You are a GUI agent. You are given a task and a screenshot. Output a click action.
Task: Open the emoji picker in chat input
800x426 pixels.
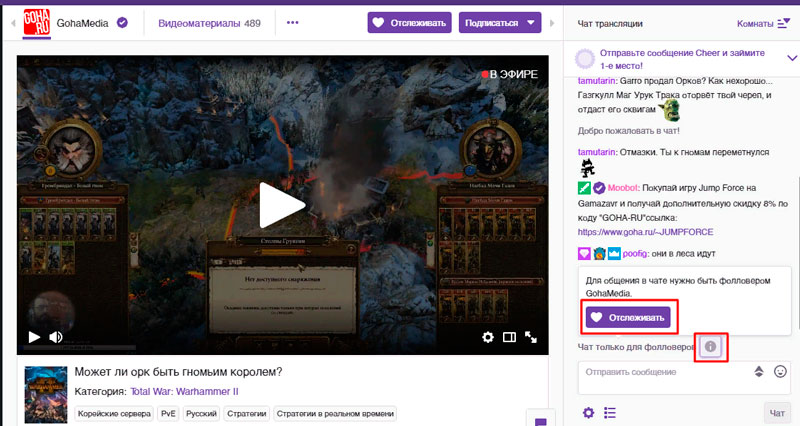tap(780, 371)
